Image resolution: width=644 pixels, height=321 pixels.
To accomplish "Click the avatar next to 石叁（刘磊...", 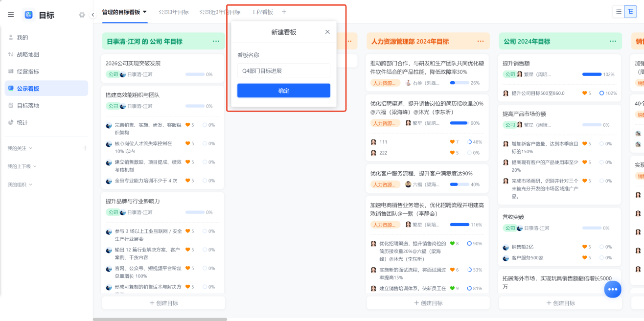I will [408, 83].
